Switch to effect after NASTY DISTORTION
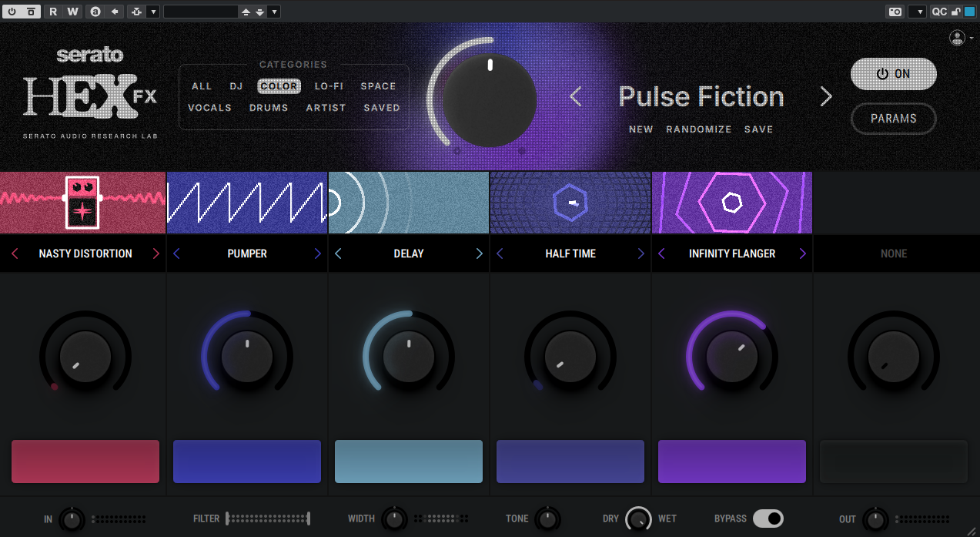The width and height of the screenshot is (980, 537). 156,253
